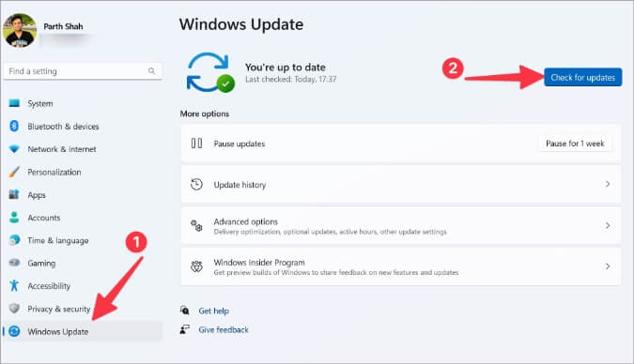Click the Advanced options row title
Screen dimensions: 634x364
click(245, 221)
